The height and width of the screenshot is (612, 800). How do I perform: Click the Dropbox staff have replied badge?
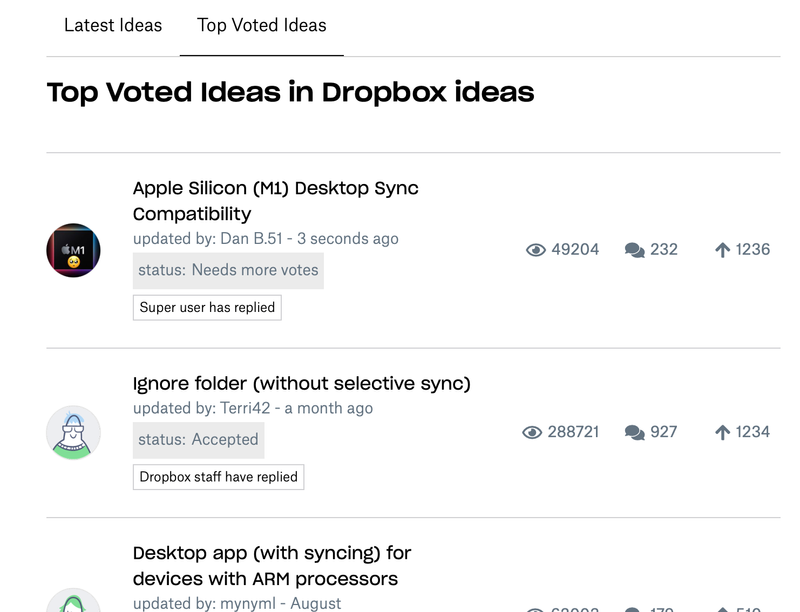218,477
